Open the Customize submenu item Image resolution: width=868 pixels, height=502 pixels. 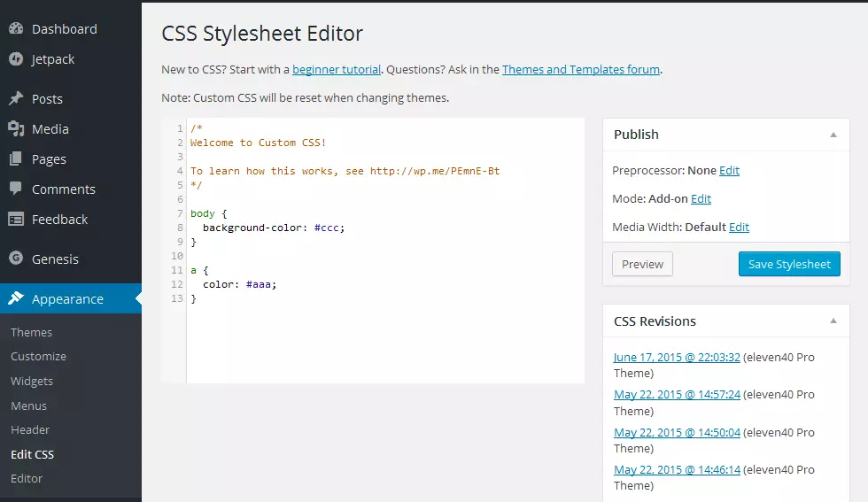coord(38,357)
